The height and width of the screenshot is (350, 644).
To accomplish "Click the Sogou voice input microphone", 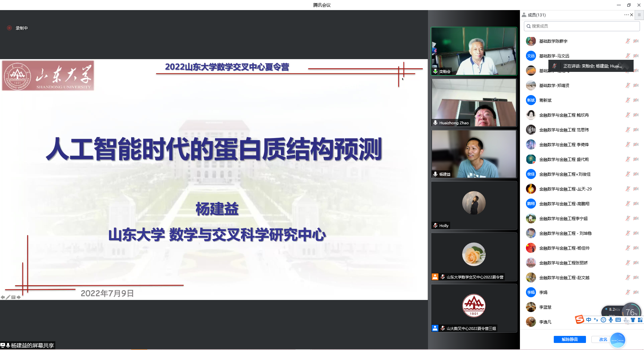I will point(611,320).
